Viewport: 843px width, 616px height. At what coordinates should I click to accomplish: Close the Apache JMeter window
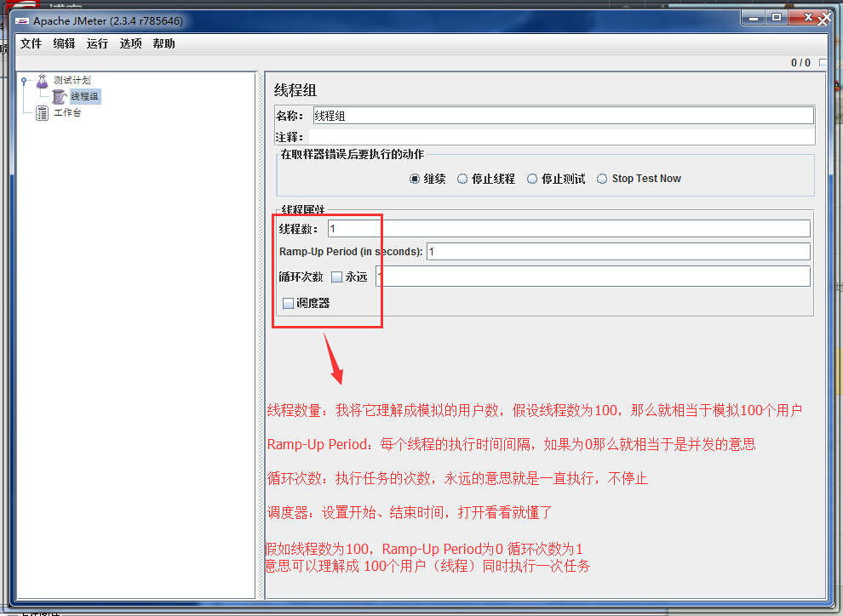[x=810, y=18]
